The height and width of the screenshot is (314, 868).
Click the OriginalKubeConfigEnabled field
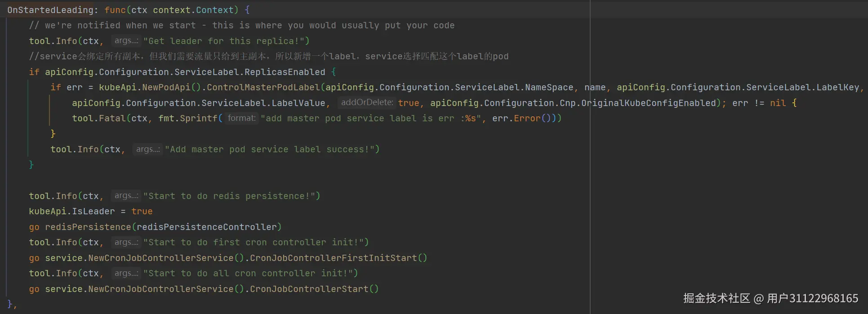(648, 103)
